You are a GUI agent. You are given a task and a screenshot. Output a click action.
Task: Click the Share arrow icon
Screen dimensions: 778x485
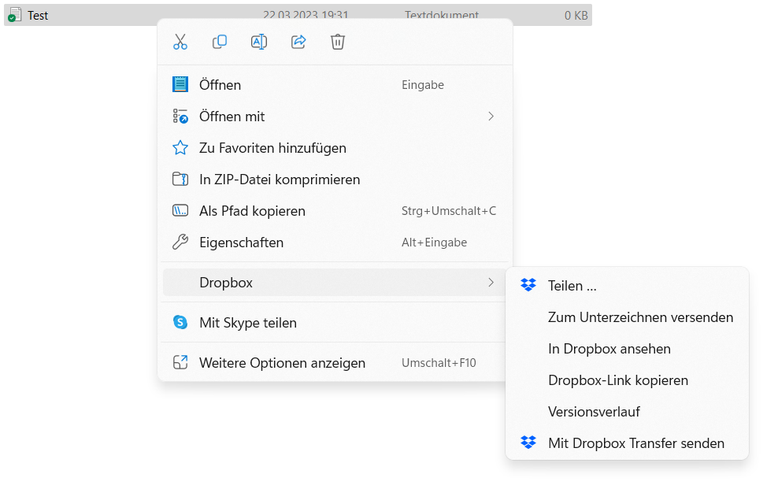[x=298, y=42]
